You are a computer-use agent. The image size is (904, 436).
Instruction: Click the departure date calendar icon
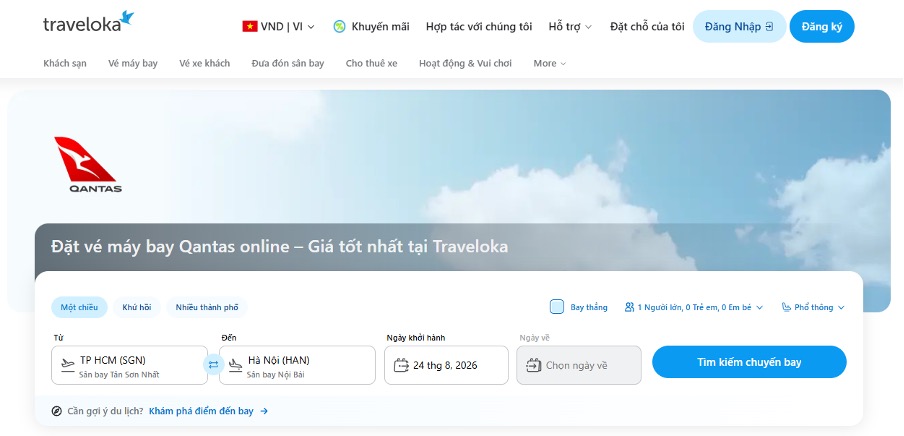401,365
